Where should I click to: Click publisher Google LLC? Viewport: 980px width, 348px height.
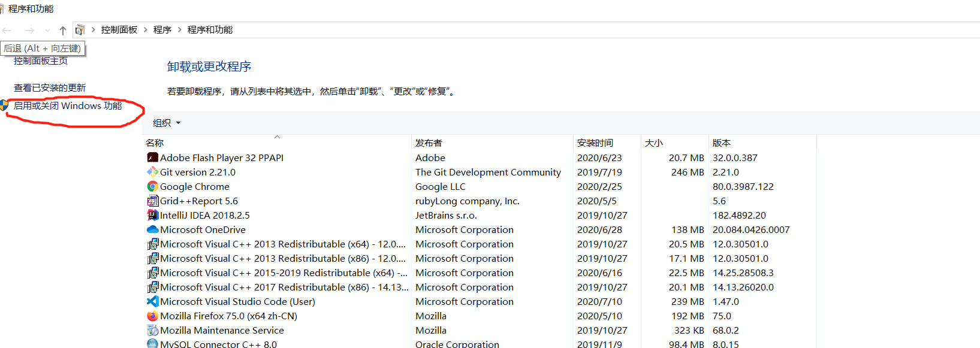[440, 186]
